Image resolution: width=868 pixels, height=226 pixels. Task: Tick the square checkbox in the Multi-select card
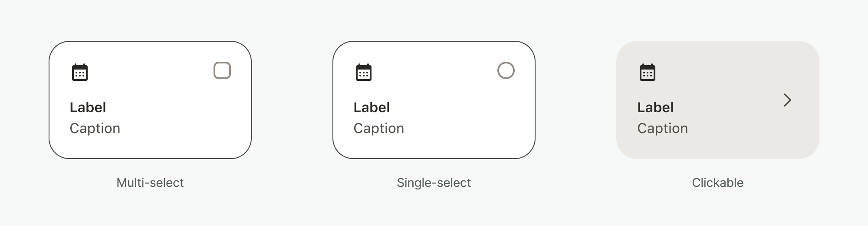[x=222, y=70]
